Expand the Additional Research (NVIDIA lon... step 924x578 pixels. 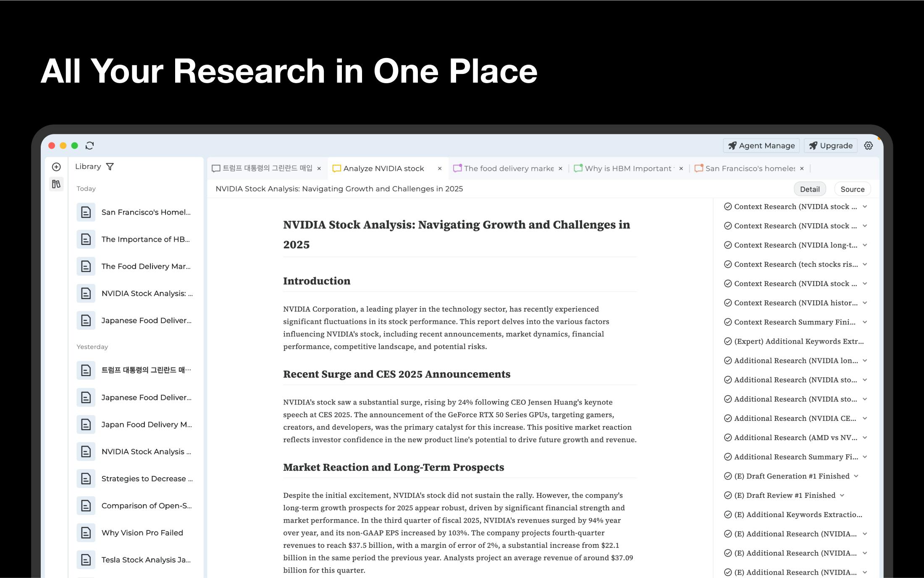coord(865,360)
